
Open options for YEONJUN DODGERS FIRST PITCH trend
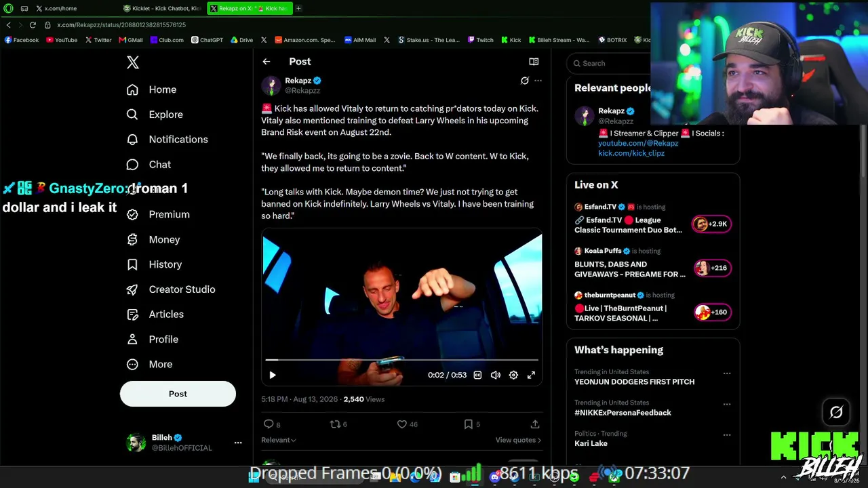point(727,373)
